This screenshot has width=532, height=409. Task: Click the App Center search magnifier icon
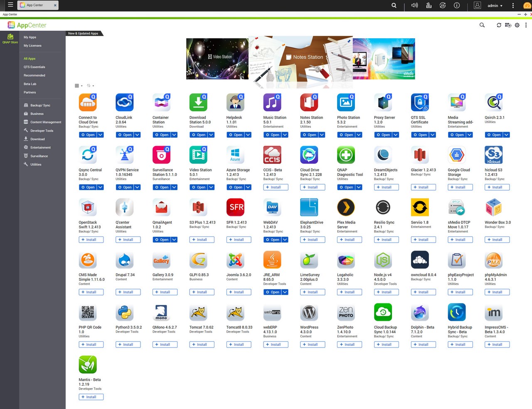pyautogui.click(x=482, y=25)
